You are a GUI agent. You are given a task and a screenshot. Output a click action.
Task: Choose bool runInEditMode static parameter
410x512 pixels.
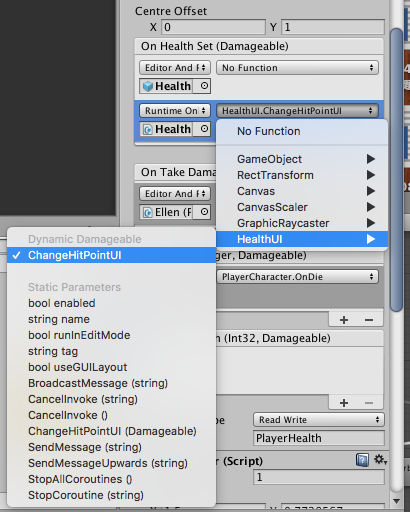tap(111, 335)
